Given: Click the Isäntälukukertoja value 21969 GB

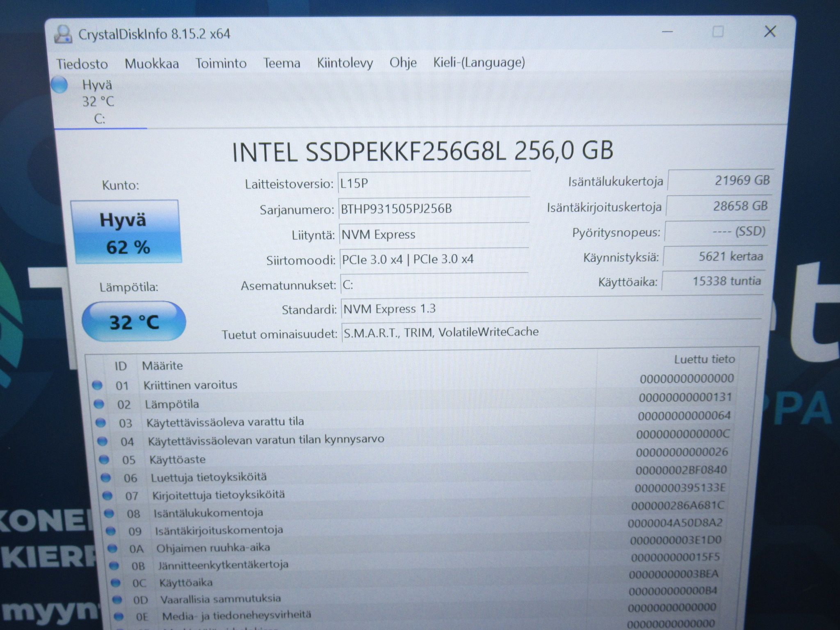Looking at the screenshot, I should click(x=721, y=180).
